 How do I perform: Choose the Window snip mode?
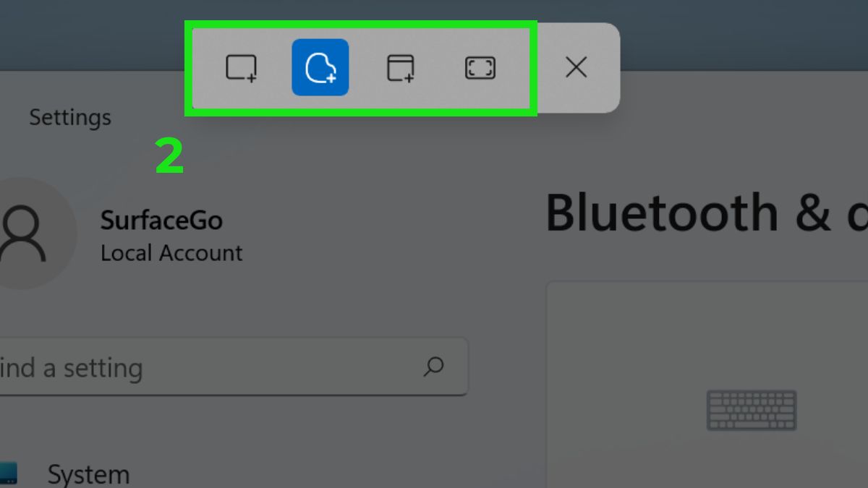pyautogui.click(x=400, y=68)
